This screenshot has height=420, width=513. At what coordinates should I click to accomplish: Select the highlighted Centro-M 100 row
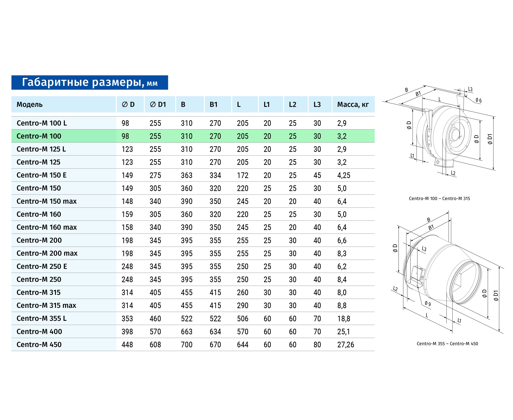(39, 136)
